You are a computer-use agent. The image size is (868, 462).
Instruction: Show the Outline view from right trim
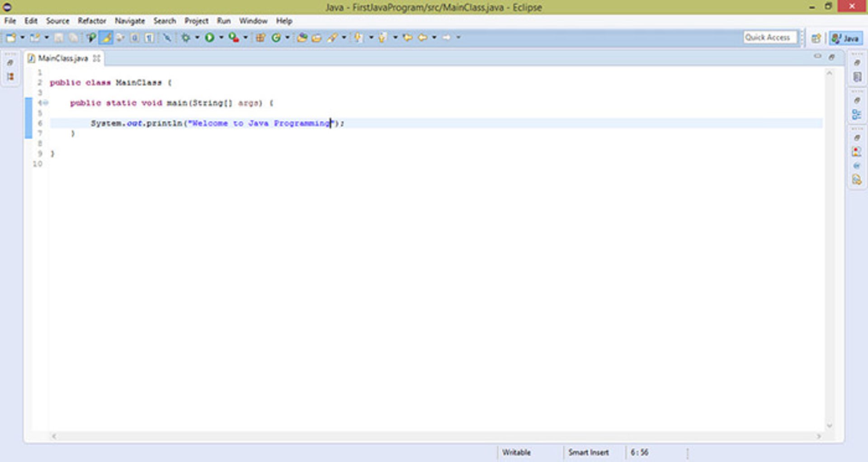tap(857, 114)
